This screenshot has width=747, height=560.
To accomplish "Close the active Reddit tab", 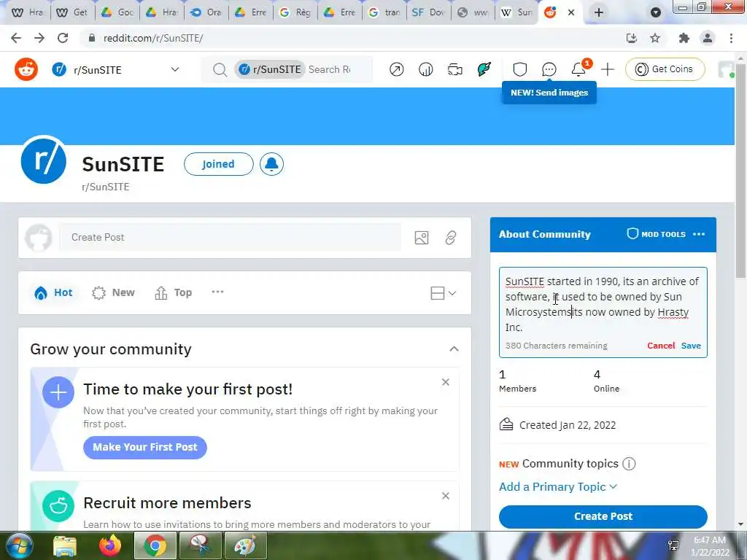I will pyautogui.click(x=571, y=12).
